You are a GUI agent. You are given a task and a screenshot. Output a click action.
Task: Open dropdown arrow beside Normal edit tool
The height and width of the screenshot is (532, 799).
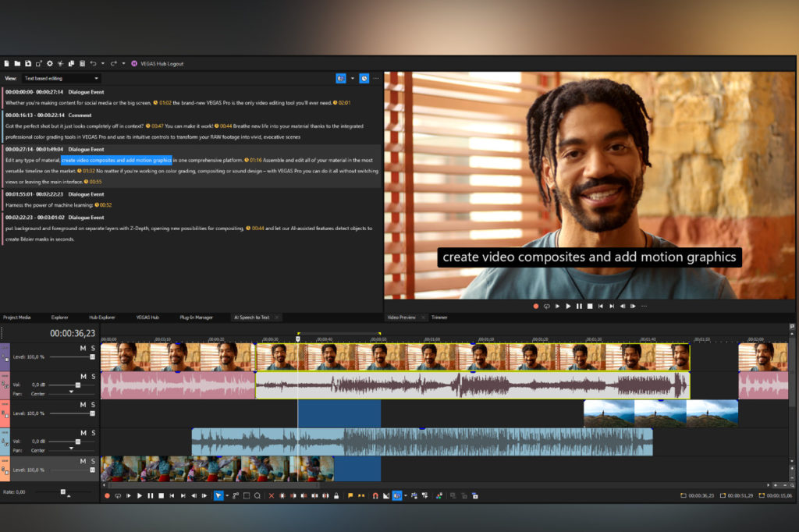pos(227,496)
